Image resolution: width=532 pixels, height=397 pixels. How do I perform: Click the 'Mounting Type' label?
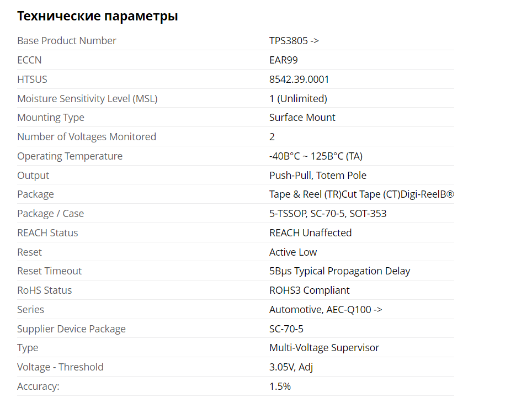click(x=51, y=118)
